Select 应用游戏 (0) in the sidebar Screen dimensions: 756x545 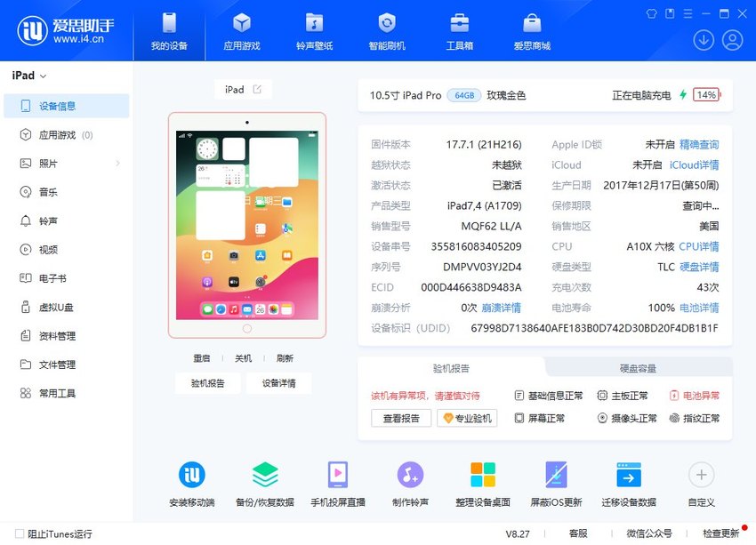click(67, 135)
